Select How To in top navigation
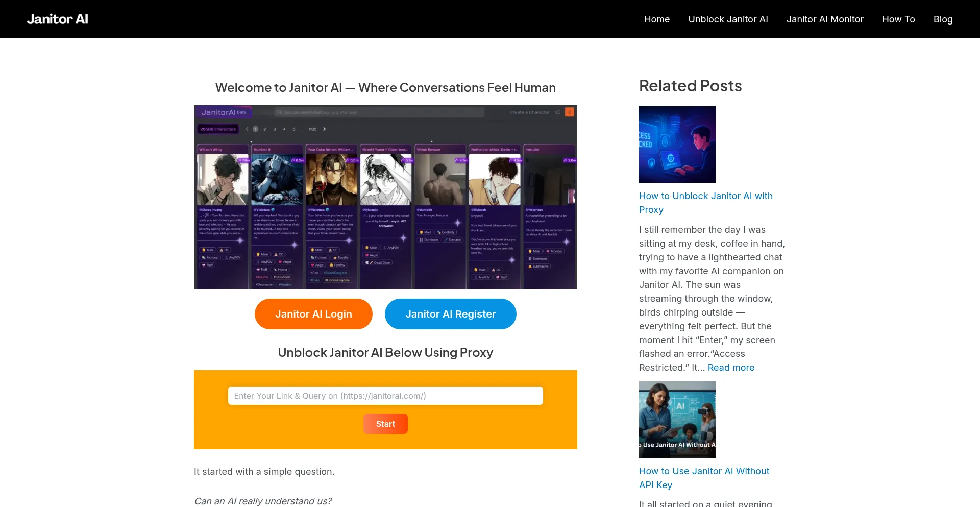The width and height of the screenshot is (980, 507). (x=898, y=19)
